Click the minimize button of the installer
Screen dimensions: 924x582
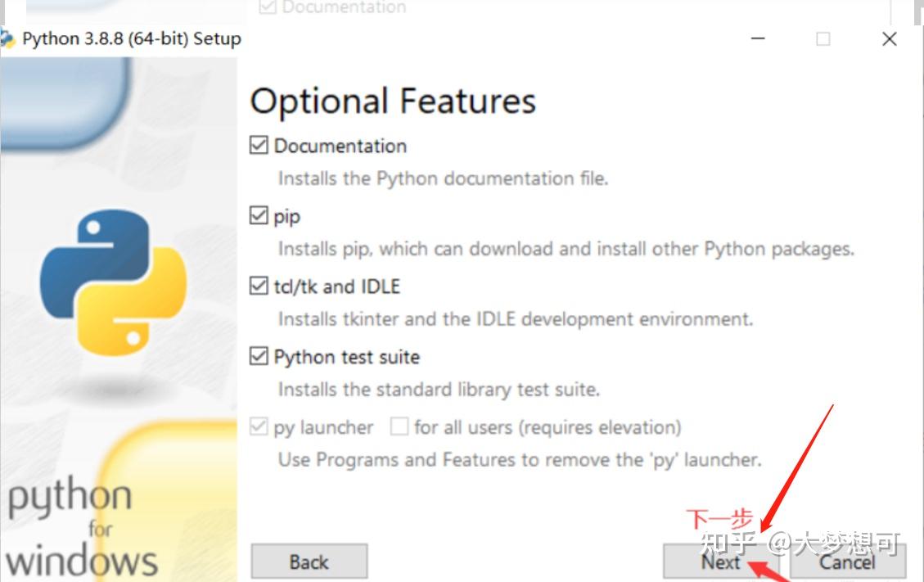tap(757, 38)
